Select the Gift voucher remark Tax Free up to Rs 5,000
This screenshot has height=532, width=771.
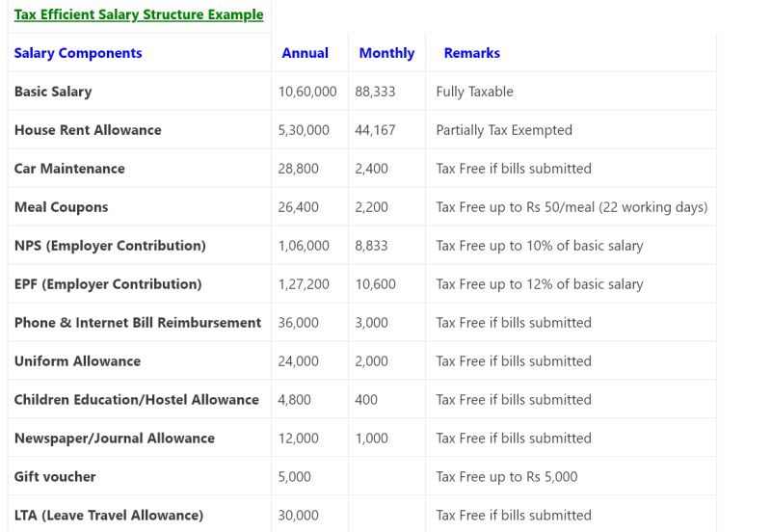507,477
